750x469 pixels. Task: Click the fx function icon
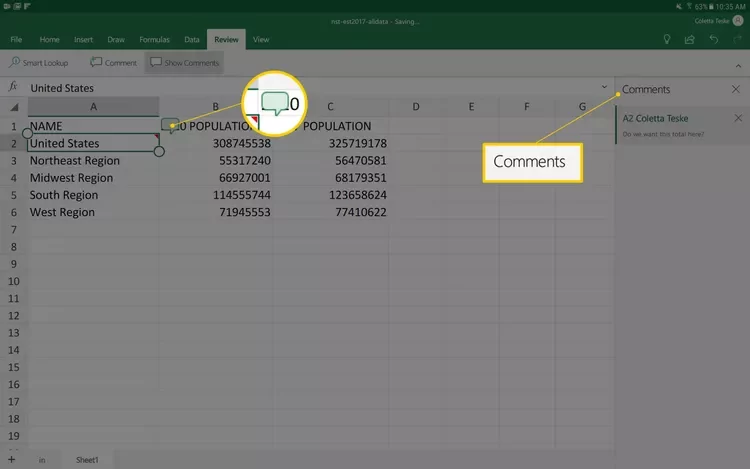(x=12, y=87)
